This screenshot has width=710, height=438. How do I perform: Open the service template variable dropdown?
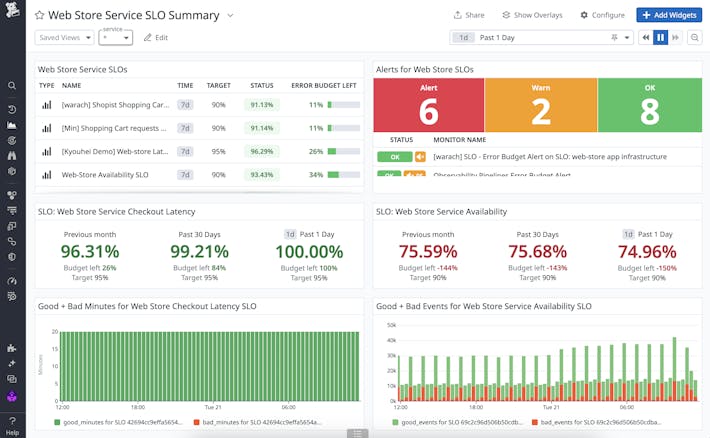point(115,38)
